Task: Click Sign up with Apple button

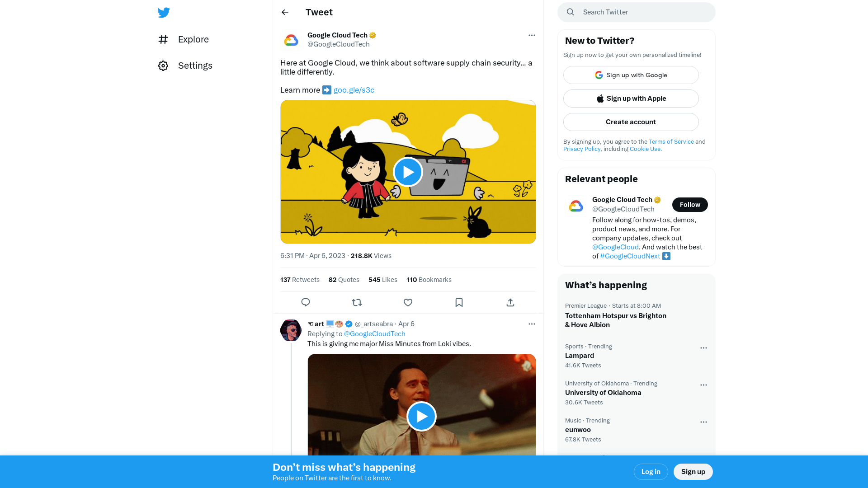Action: click(x=631, y=99)
